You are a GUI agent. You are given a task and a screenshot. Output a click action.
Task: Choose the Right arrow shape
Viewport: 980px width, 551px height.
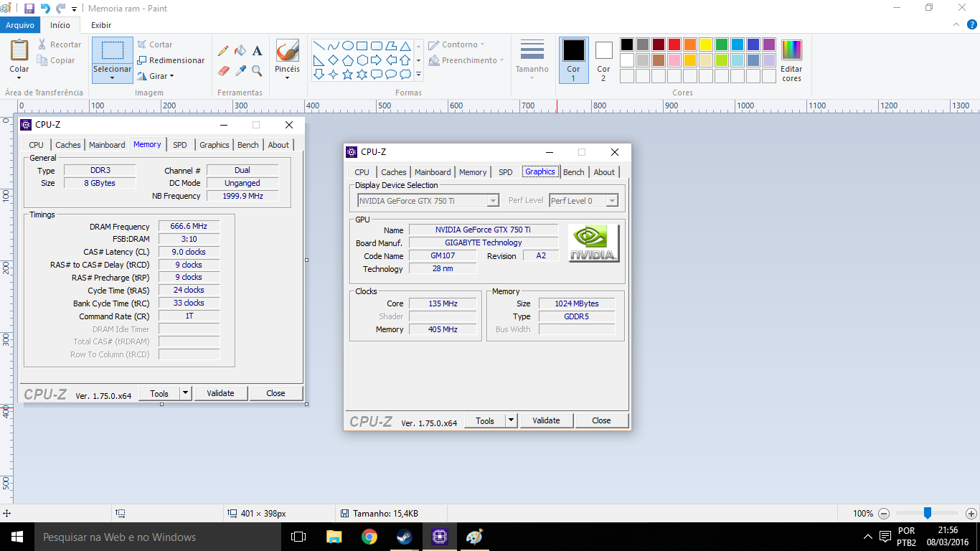point(377,60)
